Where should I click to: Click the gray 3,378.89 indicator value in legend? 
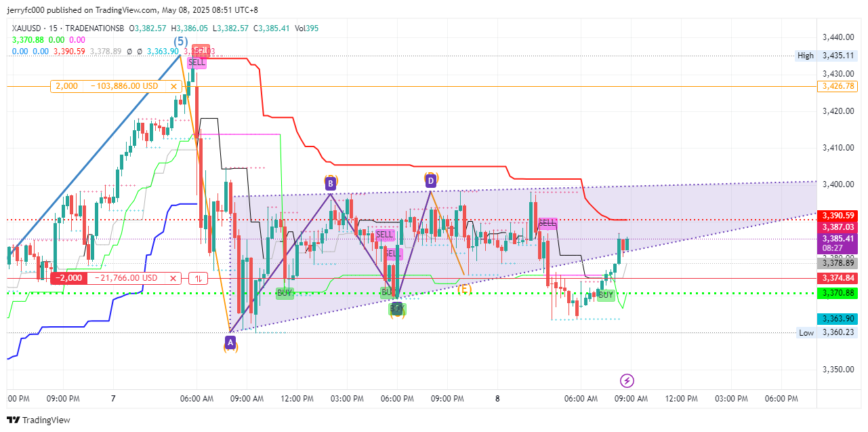[x=105, y=51]
